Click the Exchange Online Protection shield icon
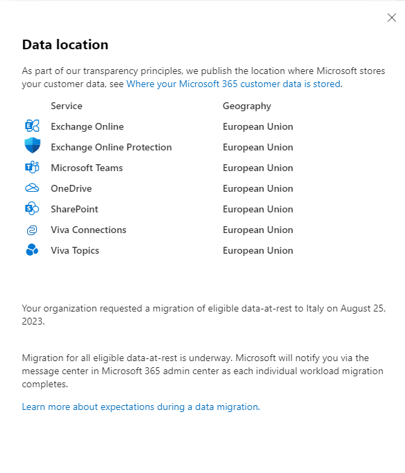 tap(32, 146)
